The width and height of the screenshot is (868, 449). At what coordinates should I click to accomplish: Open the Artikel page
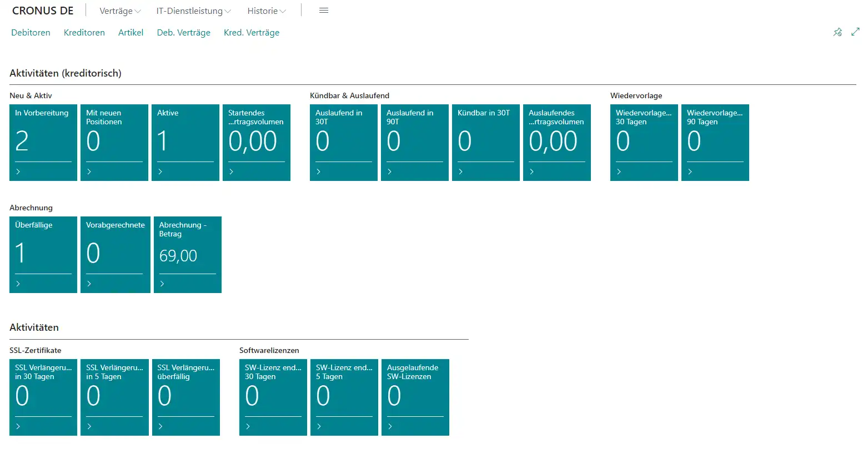coord(131,33)
